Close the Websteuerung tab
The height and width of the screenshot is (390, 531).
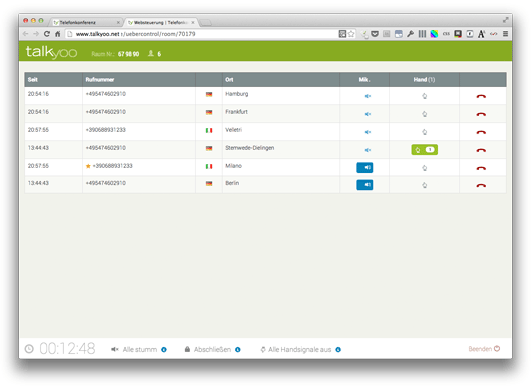point(193,22)
